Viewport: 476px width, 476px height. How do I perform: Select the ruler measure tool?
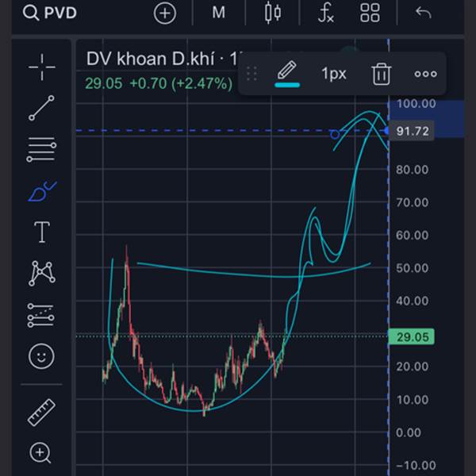click(x=41, y=412)
